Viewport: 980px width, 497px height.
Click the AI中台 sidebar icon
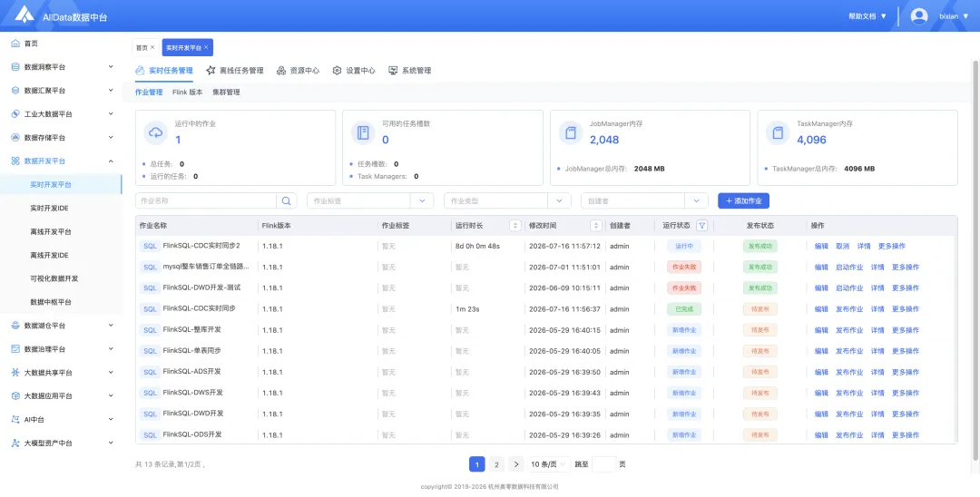point(15,420)
